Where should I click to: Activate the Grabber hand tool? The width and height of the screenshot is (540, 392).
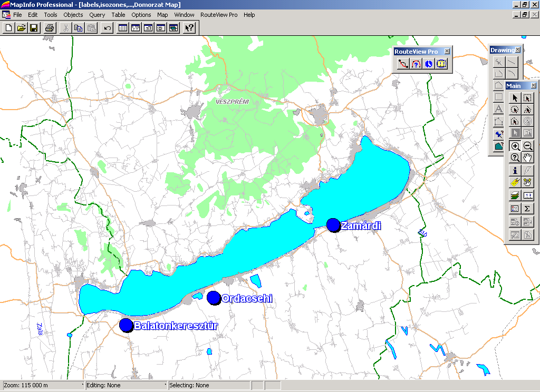click(x=528, y=158)
